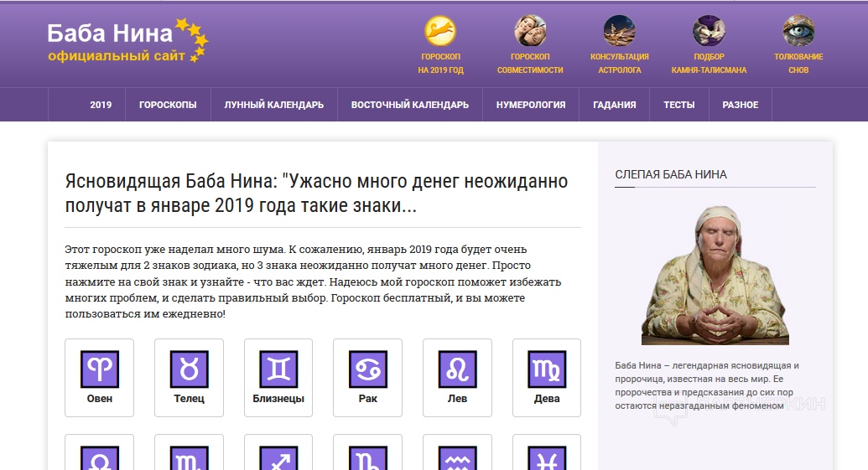Click the Консультация астролога text link
Viewport: 868px width, 470px height.
click(x=620, y=63)
